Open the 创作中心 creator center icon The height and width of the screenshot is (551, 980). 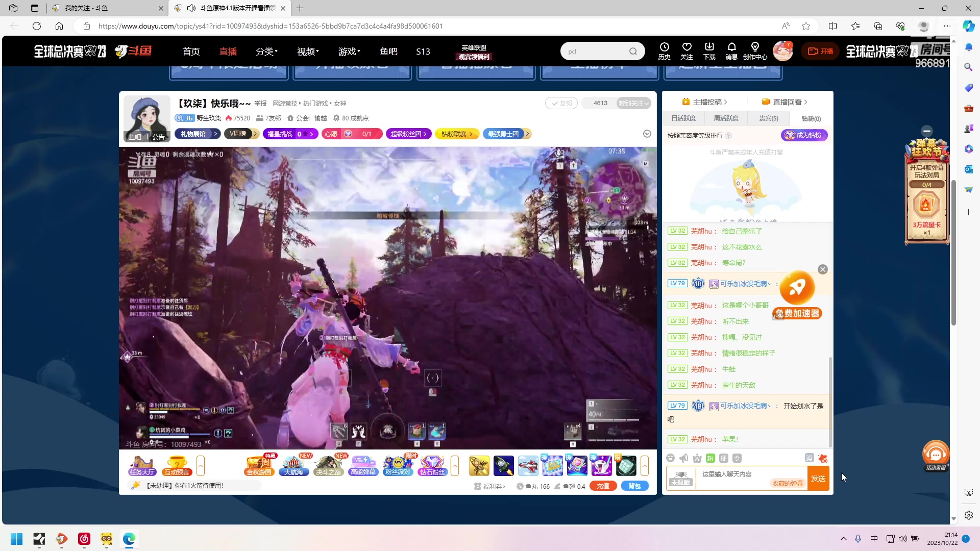(755, 51)
